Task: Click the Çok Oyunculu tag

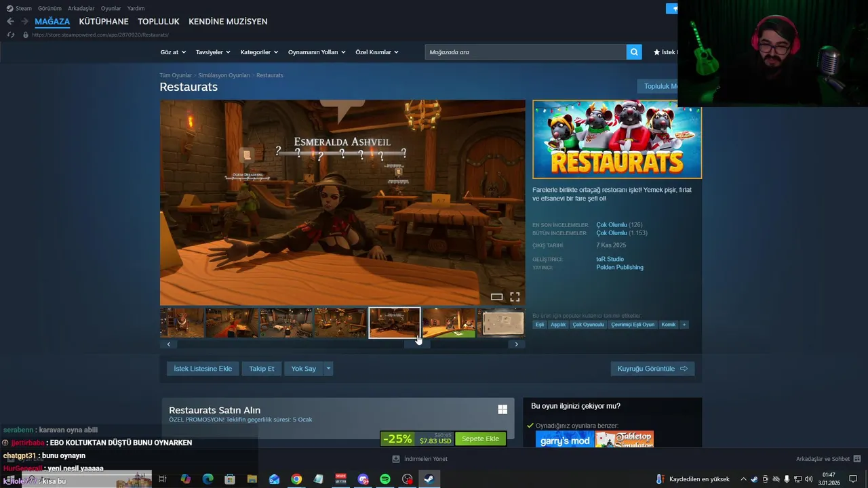Action: tap(588, 325)
